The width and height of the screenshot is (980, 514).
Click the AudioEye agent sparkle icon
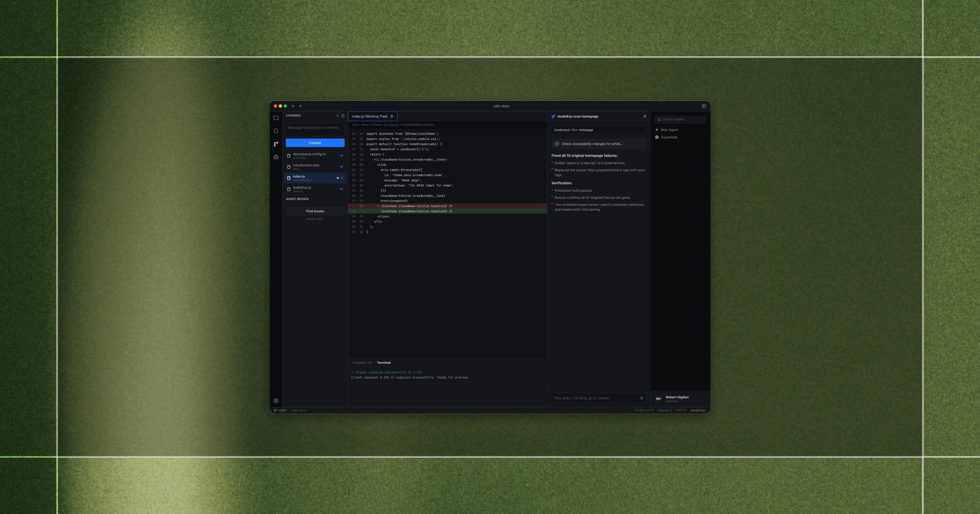[x=554, y=116]
